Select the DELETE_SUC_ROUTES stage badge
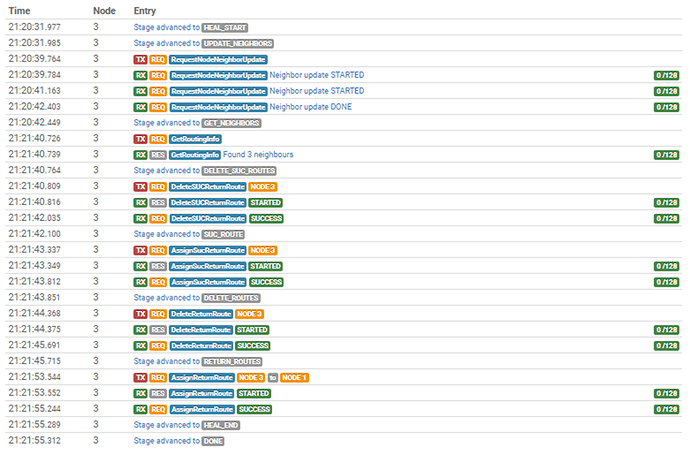 tap(239, 171)
